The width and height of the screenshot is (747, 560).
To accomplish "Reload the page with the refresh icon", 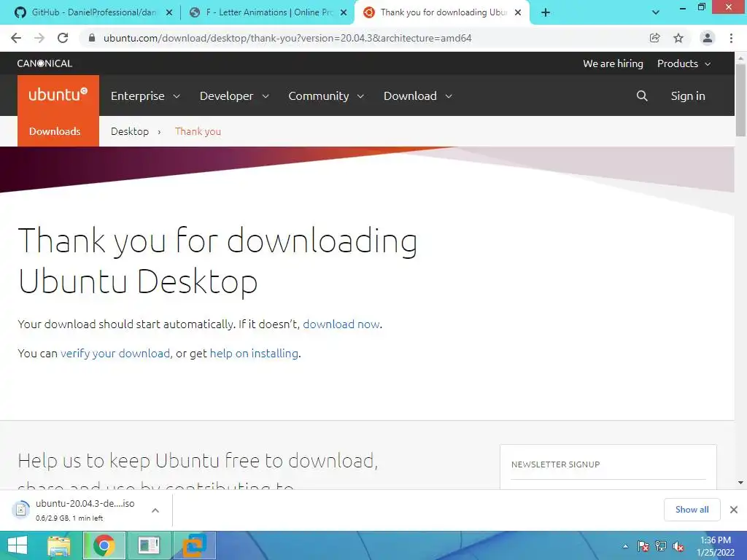I will click(63, 38).
